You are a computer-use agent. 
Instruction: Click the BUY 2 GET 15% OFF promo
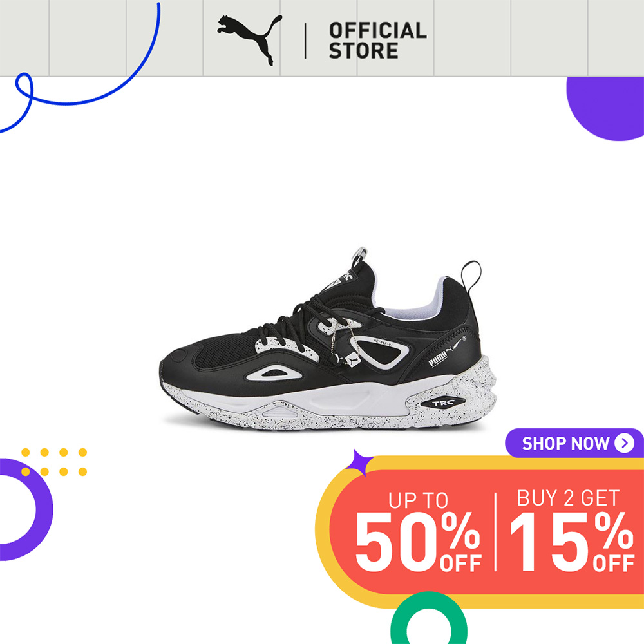(x=572, y=531)
